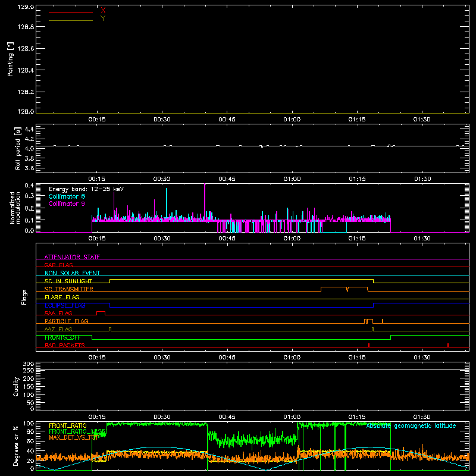Click the 'Degrees or %' axis title
The image size is (476, 476).
click(16, 446)
